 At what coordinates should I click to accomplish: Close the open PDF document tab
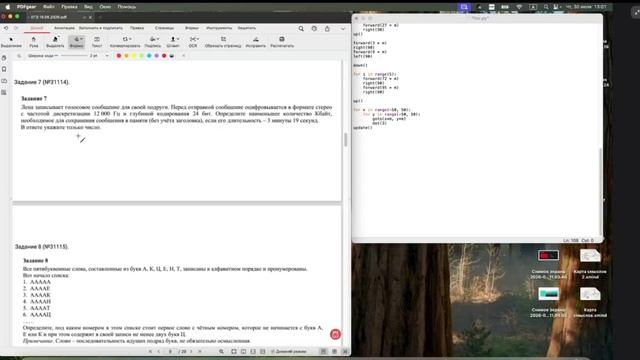(x=90, y=17)
